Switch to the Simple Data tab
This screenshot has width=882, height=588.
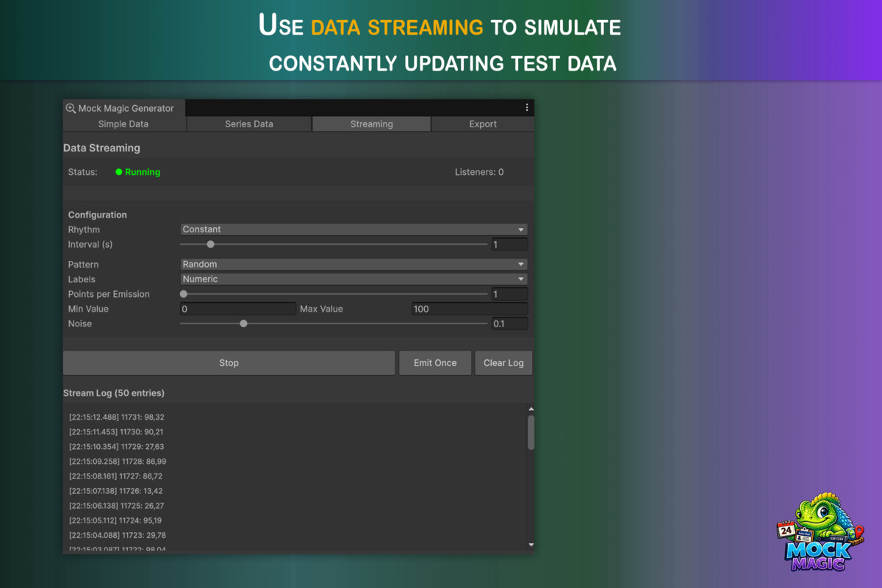123,124
